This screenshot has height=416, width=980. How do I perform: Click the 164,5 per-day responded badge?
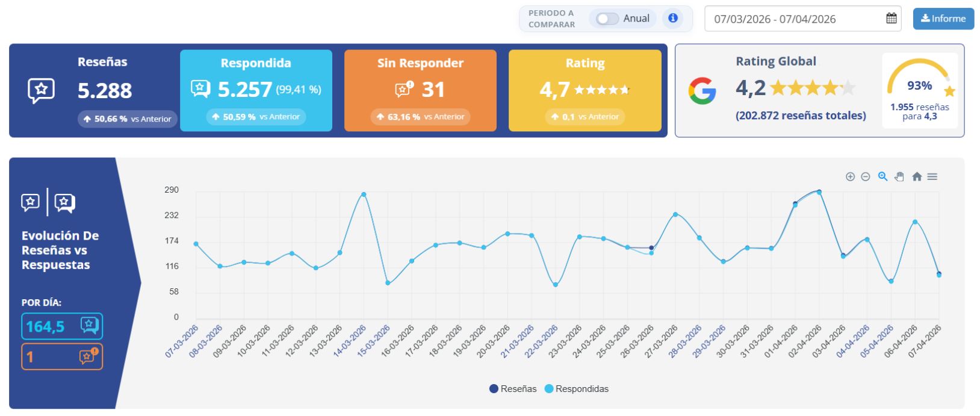pyautogui.click(x=62, y=326)
